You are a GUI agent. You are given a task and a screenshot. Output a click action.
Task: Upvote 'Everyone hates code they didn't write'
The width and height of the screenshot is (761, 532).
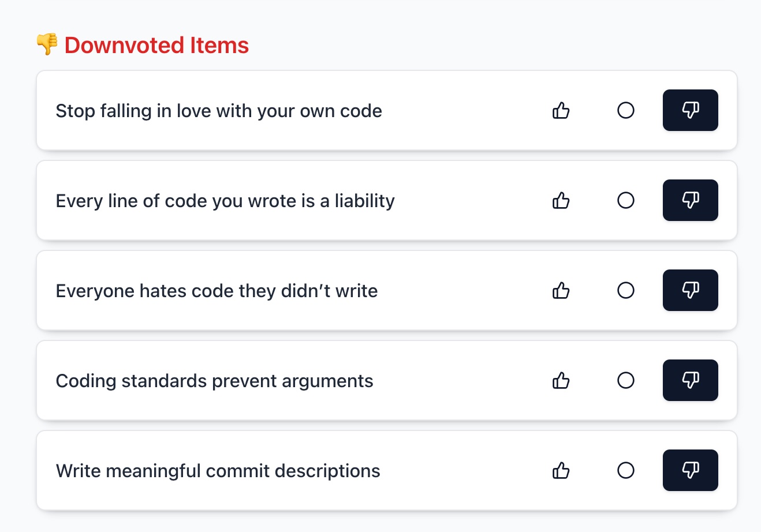[561, 290]
